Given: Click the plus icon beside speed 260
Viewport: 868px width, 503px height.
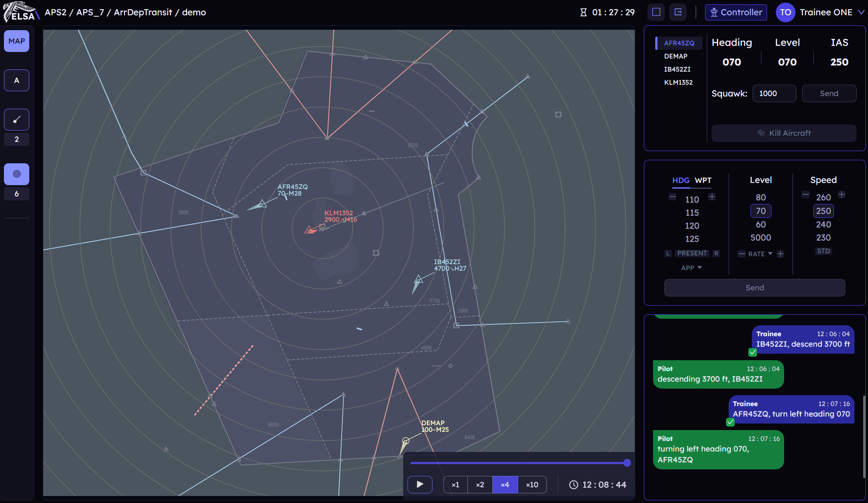Looking at the screenshot, I should [x=842, y=195].
